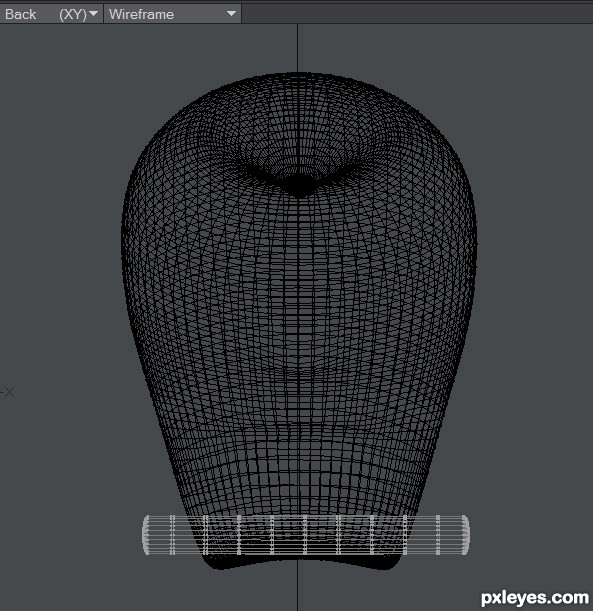Click the vertical axis line above the mesh
The height and width of the screenshot is (611, 593).
[x=298, y=48]
